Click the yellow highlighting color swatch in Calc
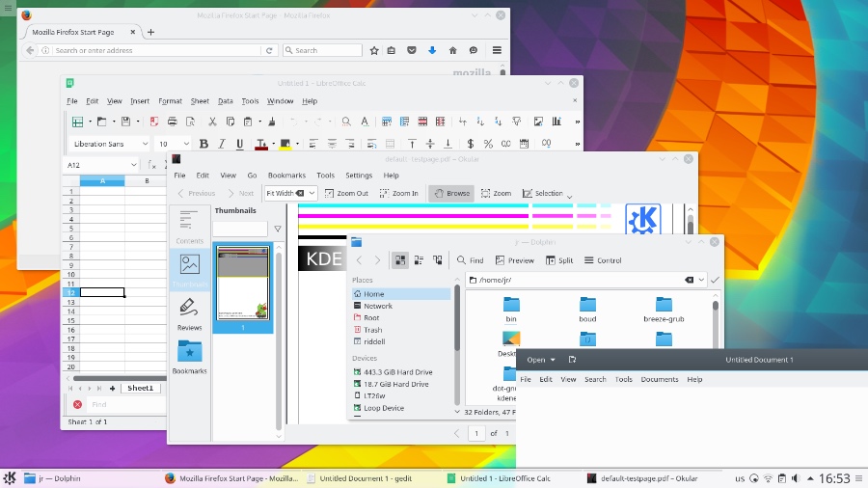The height and width of the screenshot is (488, 868). pyautogui.click(x=285, y=144)
